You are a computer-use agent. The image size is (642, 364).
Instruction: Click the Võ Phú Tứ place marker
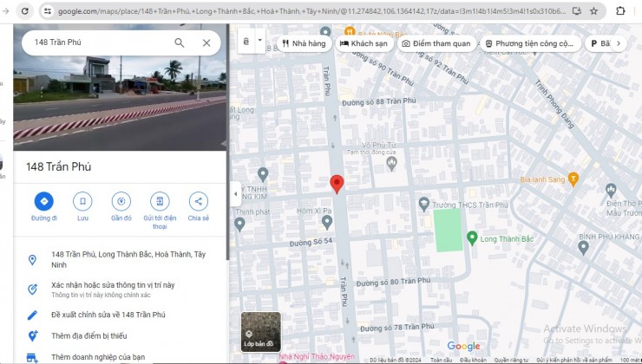pyautogui.click(x=391, y=164)
